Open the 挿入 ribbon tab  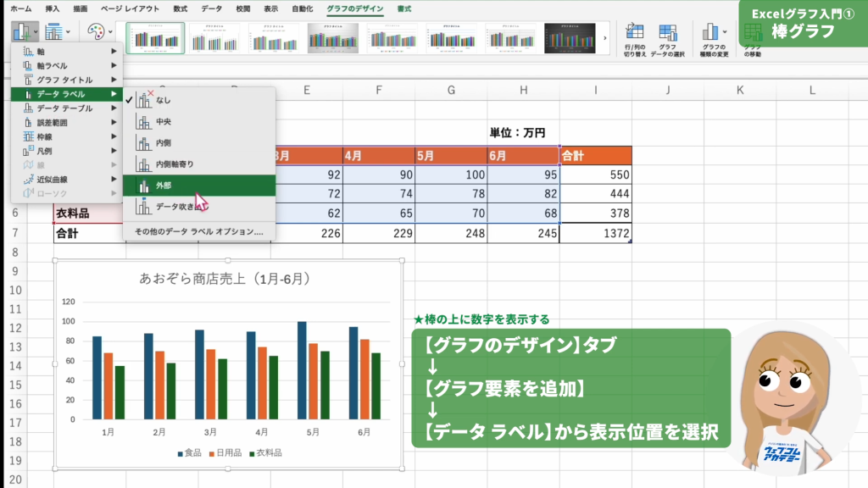point(53,8)
